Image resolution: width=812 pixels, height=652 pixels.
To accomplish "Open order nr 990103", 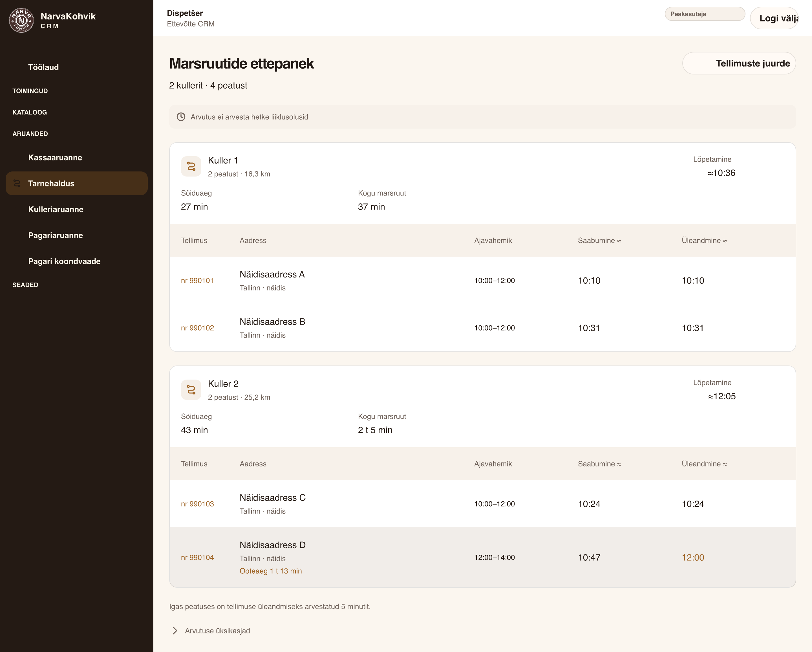I will click(197, 504).
